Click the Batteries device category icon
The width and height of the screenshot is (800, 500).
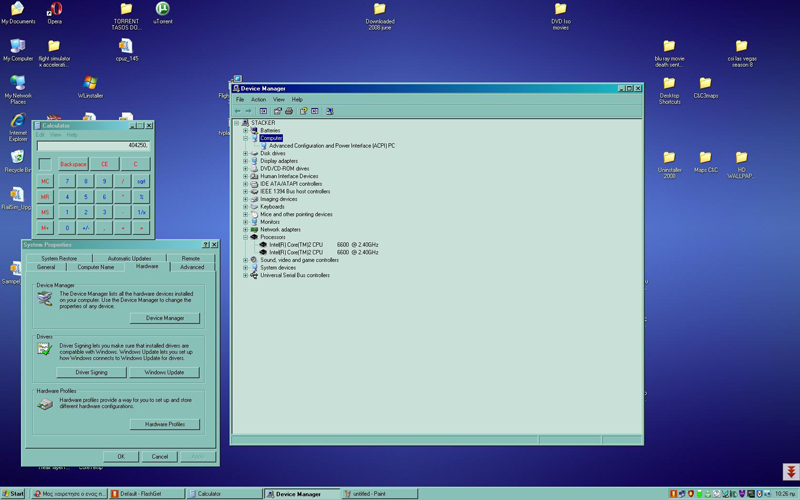254,131
